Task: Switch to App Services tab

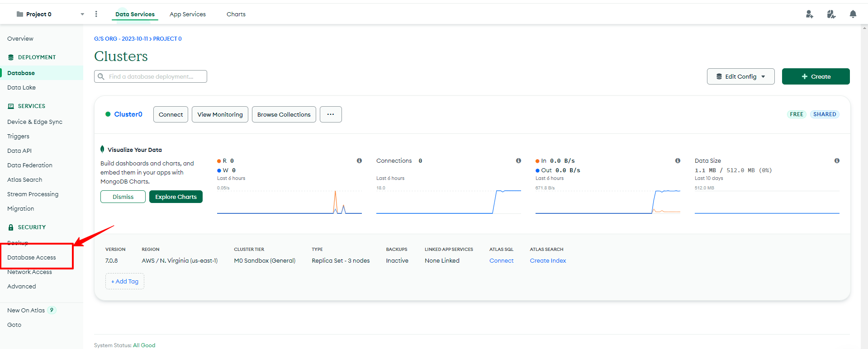Action: (x=188, y=14)
